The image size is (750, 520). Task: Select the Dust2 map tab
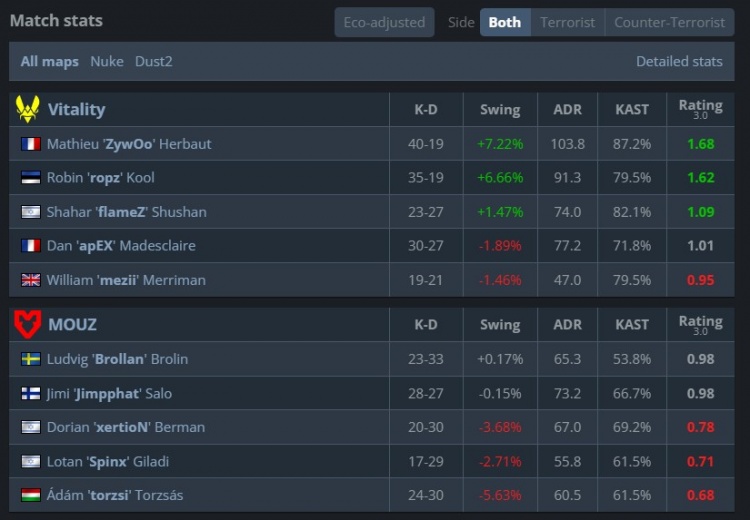pos(154,61)
